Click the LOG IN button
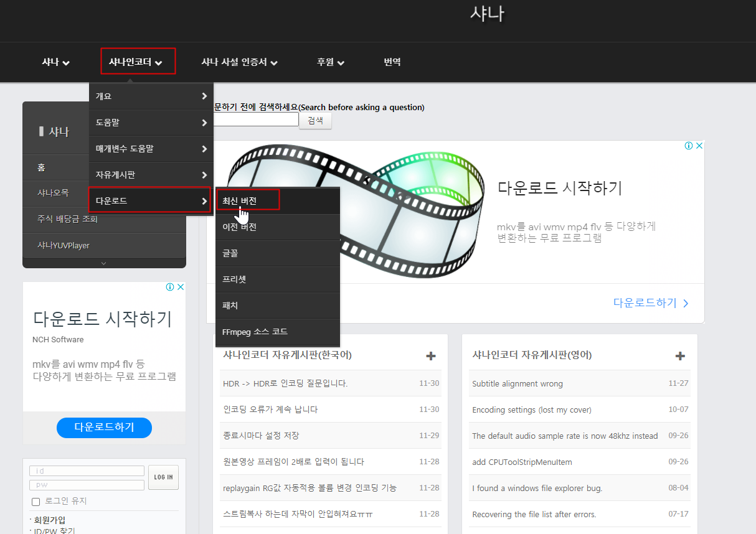Image resolution: width=756 pixels, height=534 pixels. (x=163, y=477)
